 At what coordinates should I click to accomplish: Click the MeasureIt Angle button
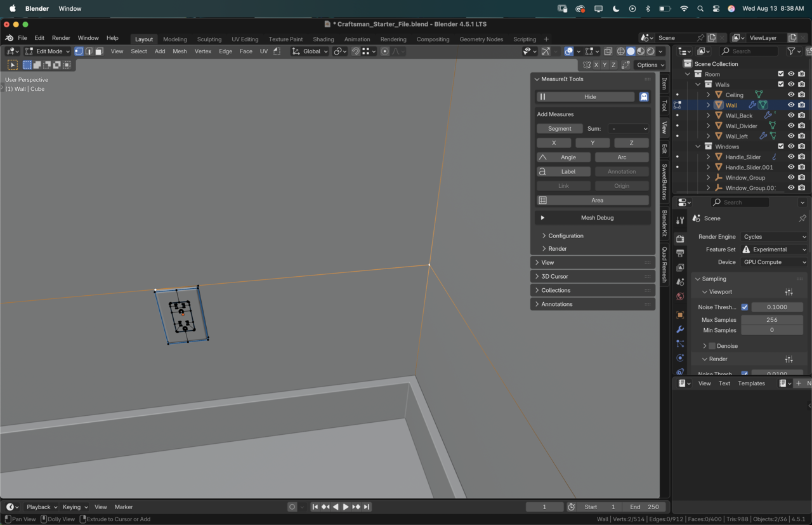(x=563, y=157)
